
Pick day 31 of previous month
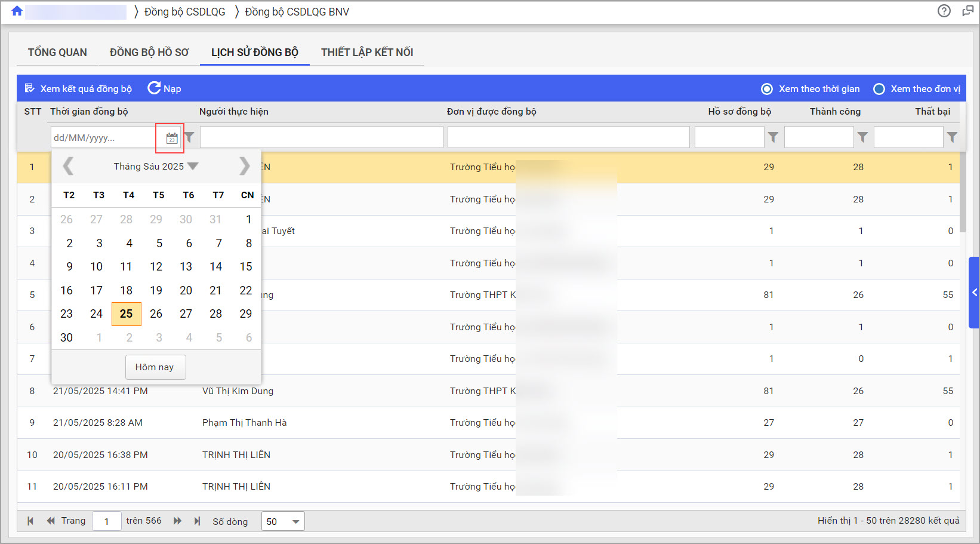click(216, 220)
